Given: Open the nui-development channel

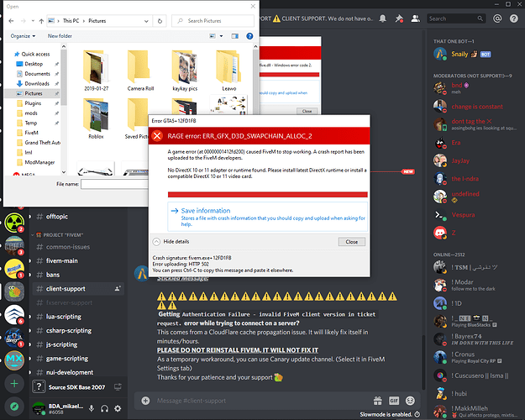Looking at the screenshot, I should coord(70,372).
